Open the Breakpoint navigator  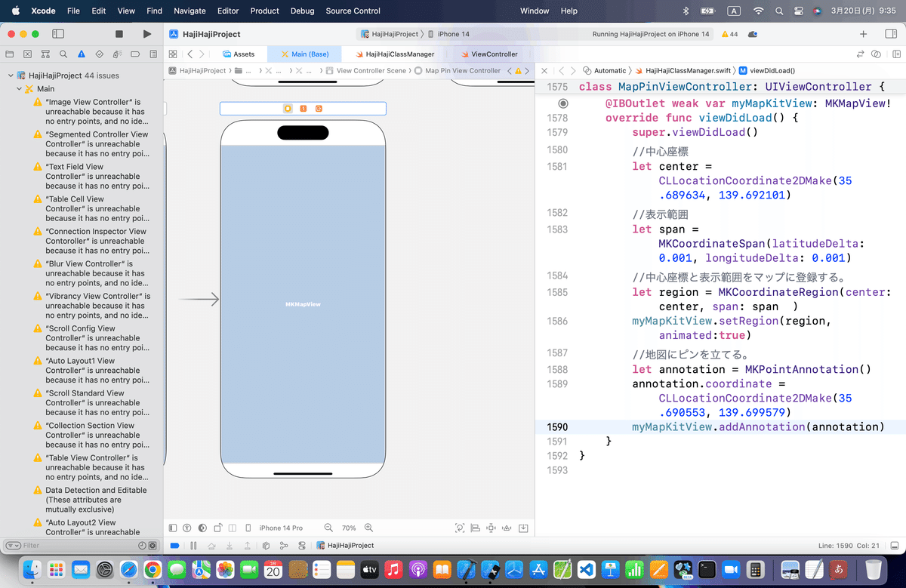pos(136,54)
